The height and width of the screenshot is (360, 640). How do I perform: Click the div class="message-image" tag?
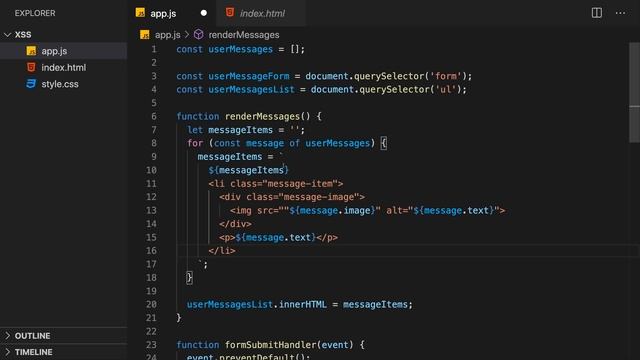pyautogui.click(x=292, y=197)
